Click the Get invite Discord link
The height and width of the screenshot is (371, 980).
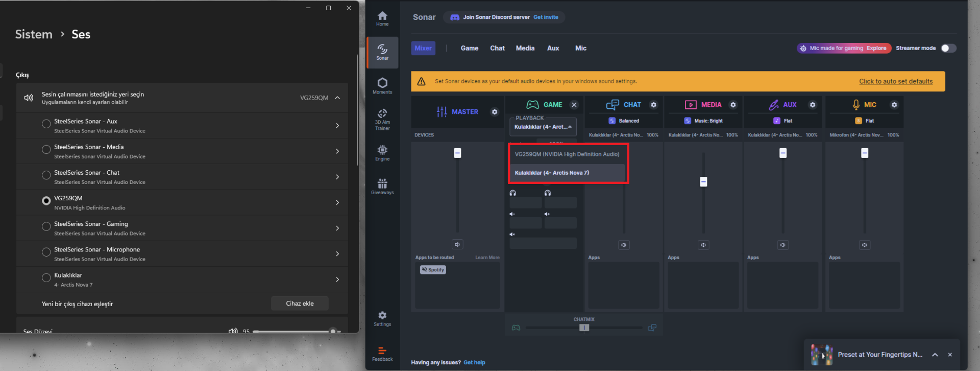pos(546,17)
